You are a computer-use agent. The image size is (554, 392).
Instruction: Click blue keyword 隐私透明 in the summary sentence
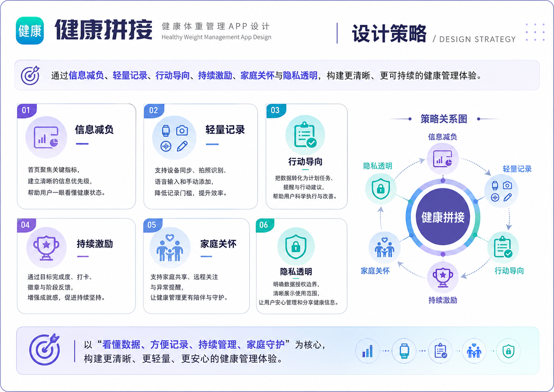point(300,75)
